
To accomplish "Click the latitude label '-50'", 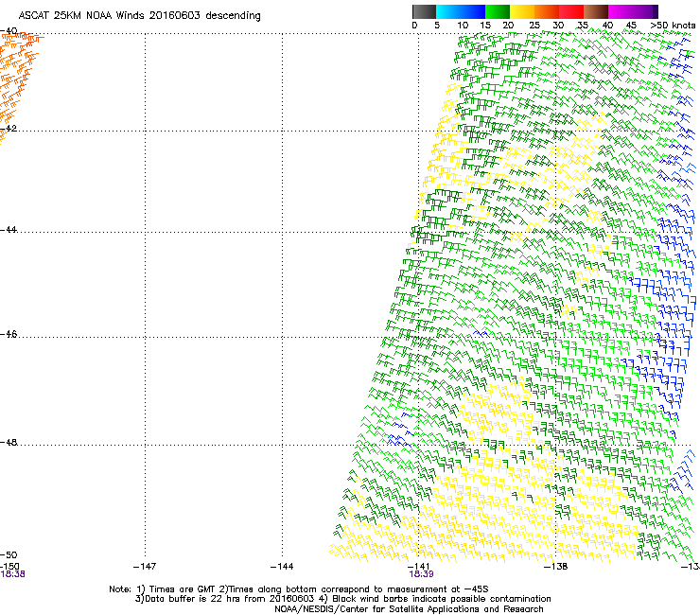I will [x=9, y=554].
